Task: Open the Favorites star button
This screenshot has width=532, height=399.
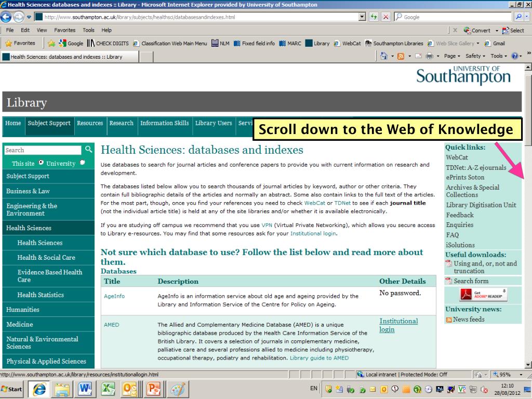Action: (20, 43)
